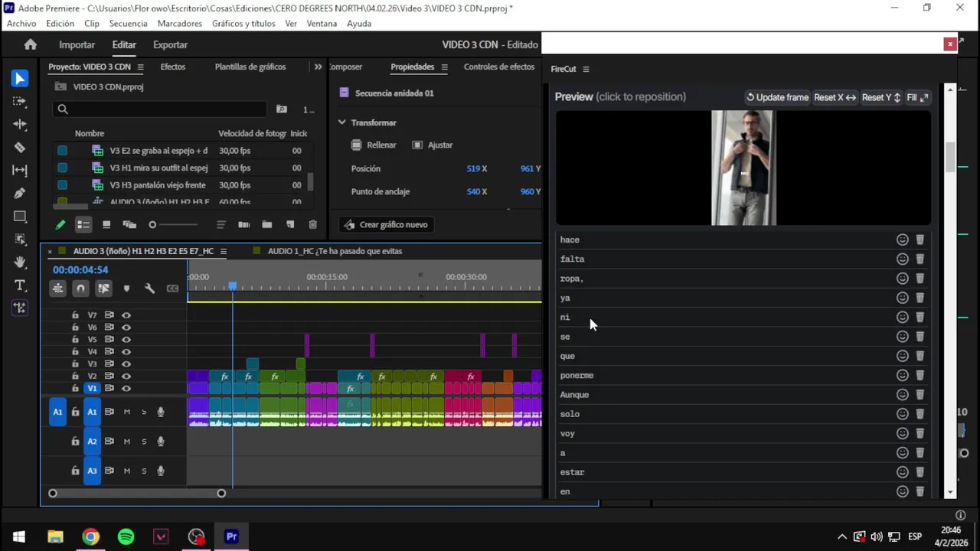This screenshot has height=551, width=980.
Task: Select the Slip tool
Action: pos(20,170)
